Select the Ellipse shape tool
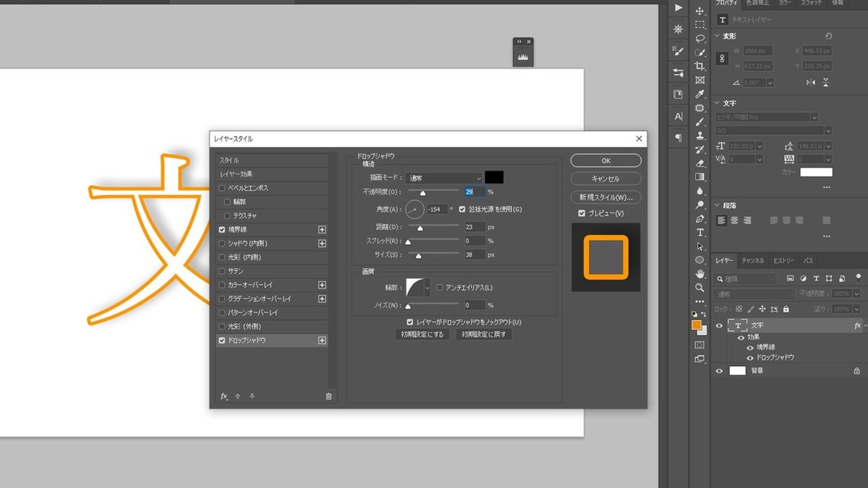 699,260
